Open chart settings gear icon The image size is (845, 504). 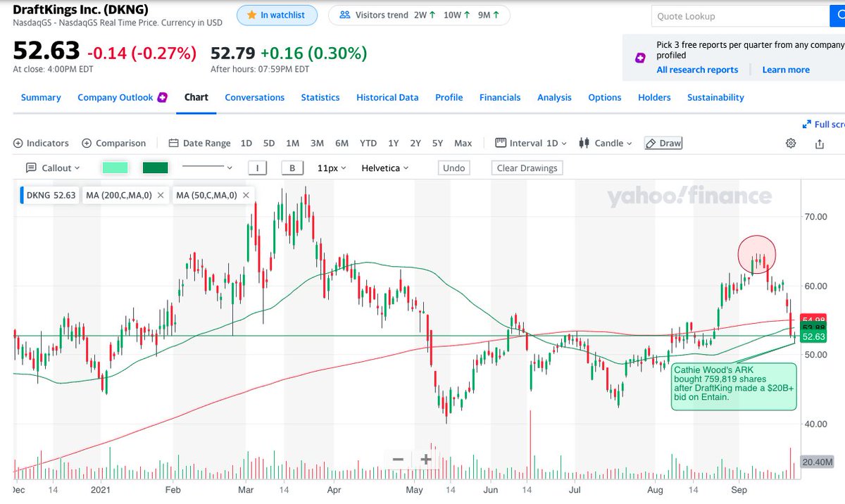791,143
